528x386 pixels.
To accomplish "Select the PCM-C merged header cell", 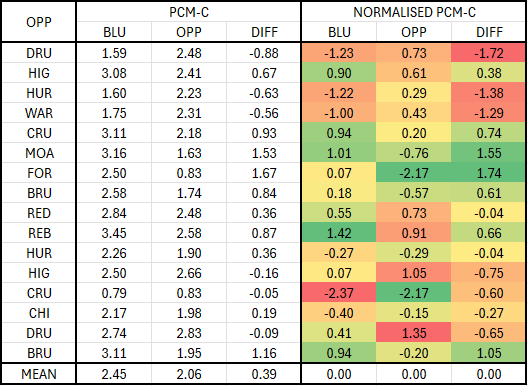I will click(189, 12).
